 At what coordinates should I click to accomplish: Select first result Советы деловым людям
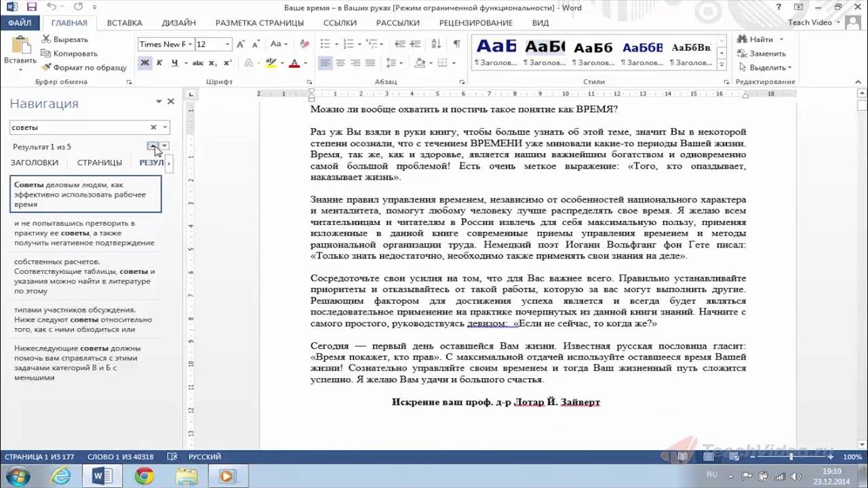tap(85, 195)
